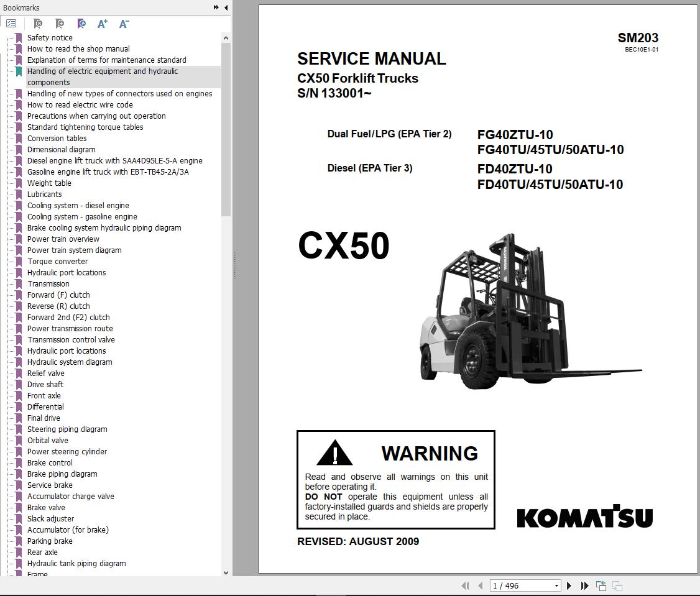Select the Safety notice bookmark
This screenshot has width=700, height=596.
[50, 37]
